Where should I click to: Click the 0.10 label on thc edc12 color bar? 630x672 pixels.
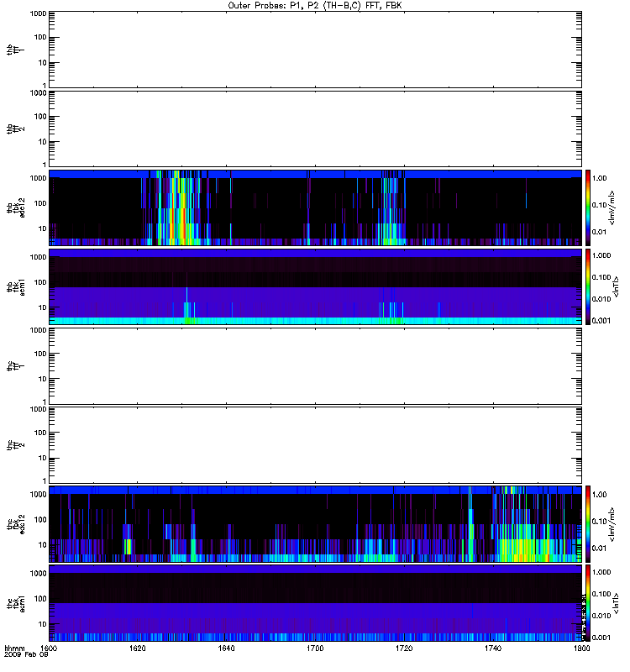(x=600, y=521)
